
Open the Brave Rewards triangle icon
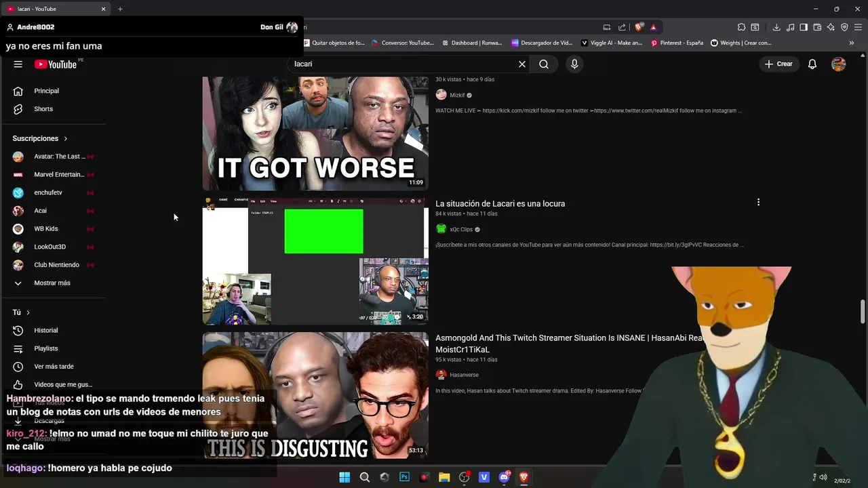[653, 27]
